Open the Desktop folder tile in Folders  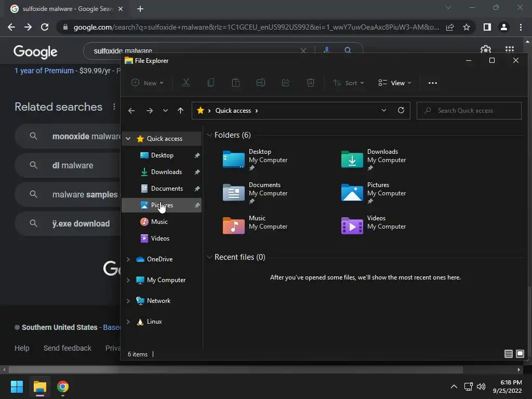tap(255, 159)
